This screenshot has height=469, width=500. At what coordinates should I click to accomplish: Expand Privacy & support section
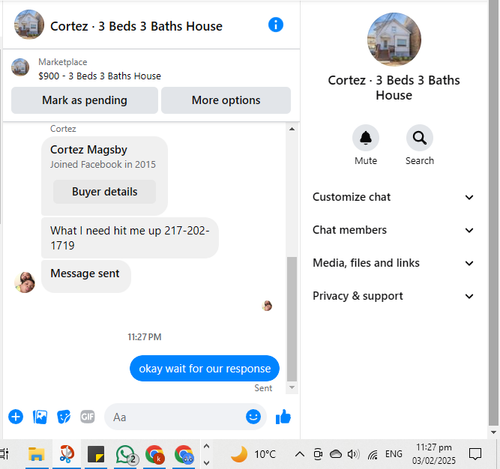click(393, 296)
